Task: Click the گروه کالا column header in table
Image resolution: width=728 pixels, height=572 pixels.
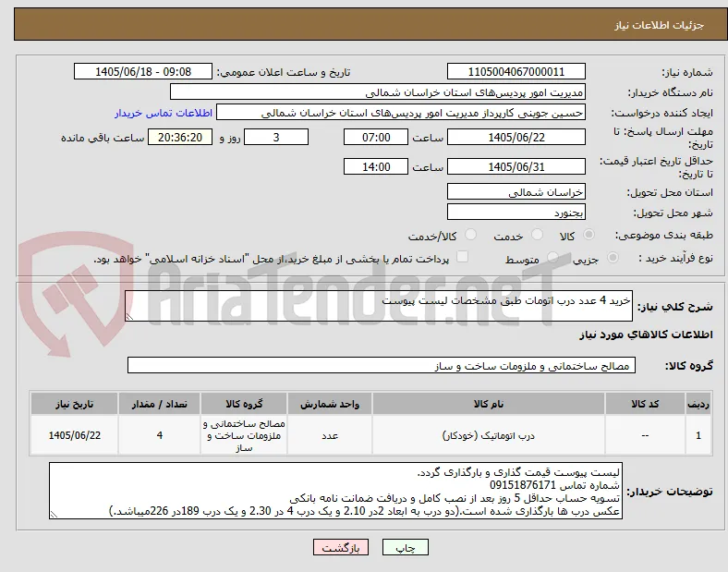Action: click(x=244, y=404)
